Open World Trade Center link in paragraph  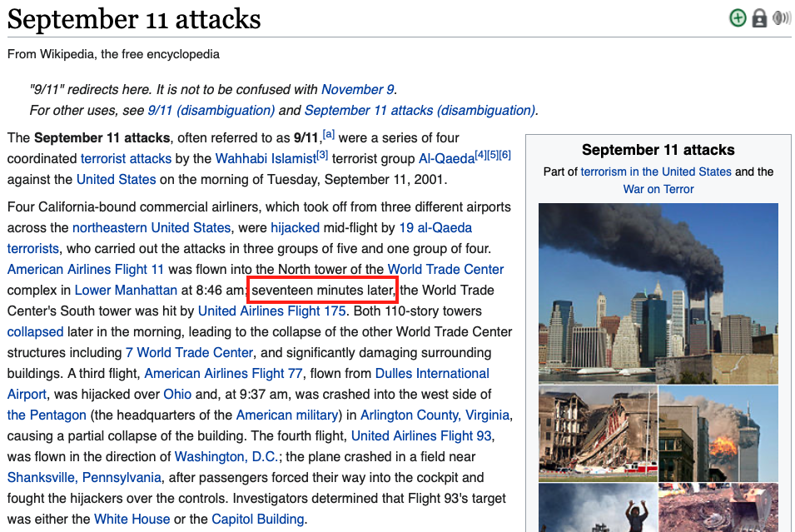point(445,269)
